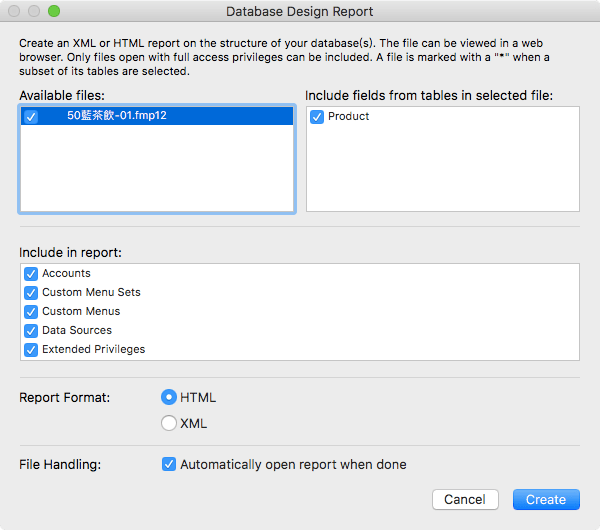The height and width of the screenshot is (530, 600).
Task: Uncheck the 50藍茶飲-01.fmp12 file checkbox
Action: pos(31,116)
